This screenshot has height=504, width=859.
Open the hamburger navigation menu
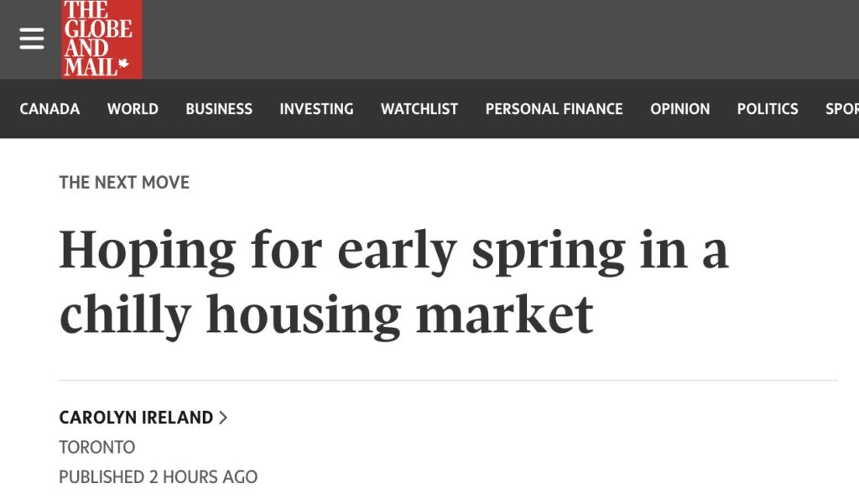[x=32, y=39]
